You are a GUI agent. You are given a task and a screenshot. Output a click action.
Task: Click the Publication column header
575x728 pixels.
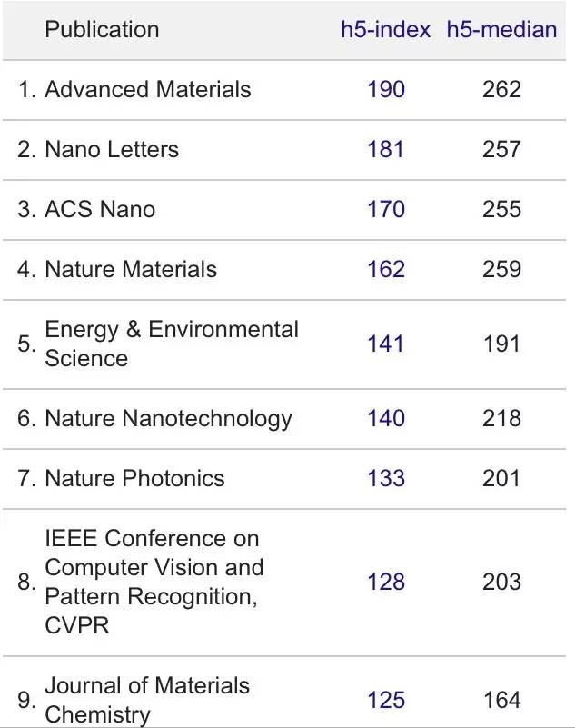click(102, 29)
